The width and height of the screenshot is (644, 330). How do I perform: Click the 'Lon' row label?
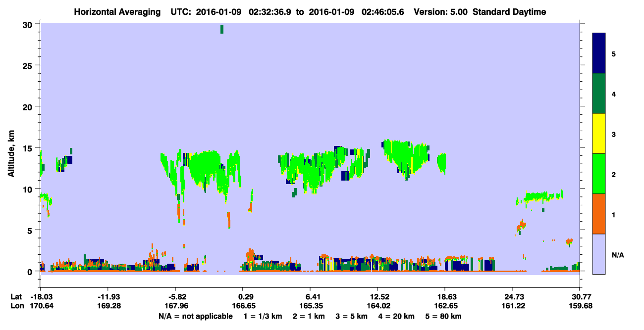click(17, 306)
